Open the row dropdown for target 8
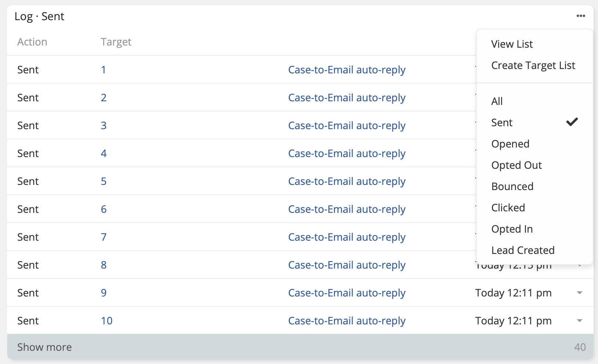 pyautogui.click(x=580, y=266)
